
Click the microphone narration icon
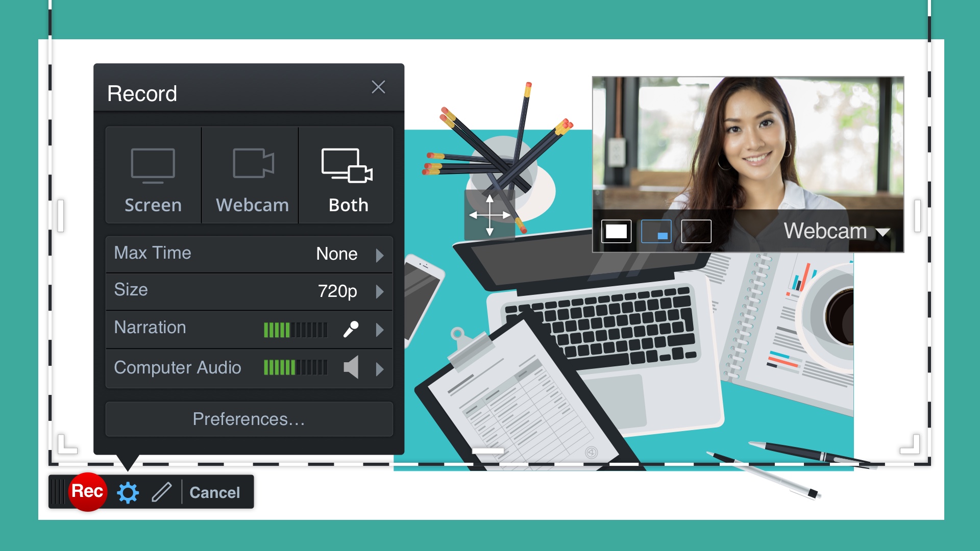tap(351, 329)
